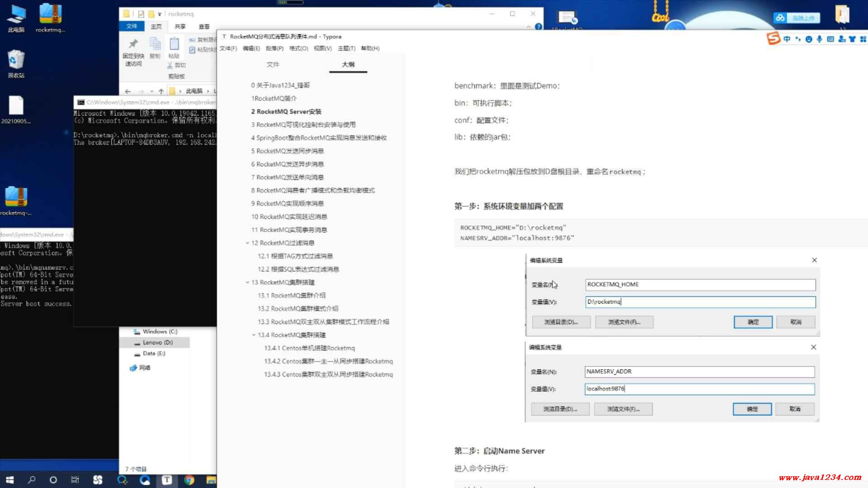Image resolution: width=868 pixels, height=488 pixels.
Task: Click the Sogou S logo on IME bar
Action: click(774, 38)
